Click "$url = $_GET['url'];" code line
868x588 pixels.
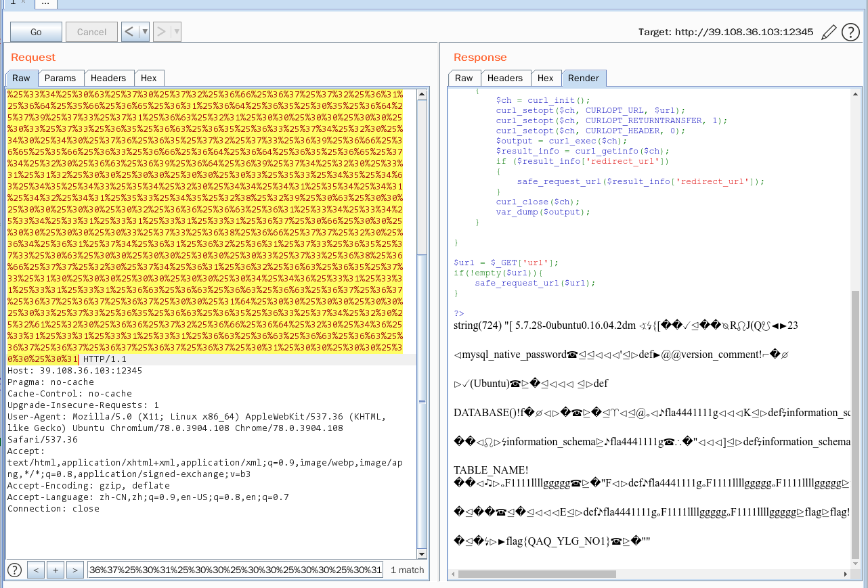click(x=506, y=263)
